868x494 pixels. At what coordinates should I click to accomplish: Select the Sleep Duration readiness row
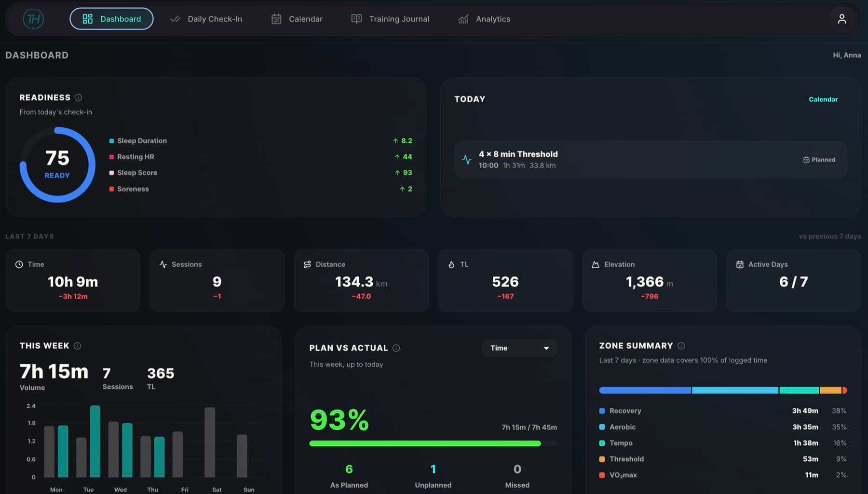260,141
